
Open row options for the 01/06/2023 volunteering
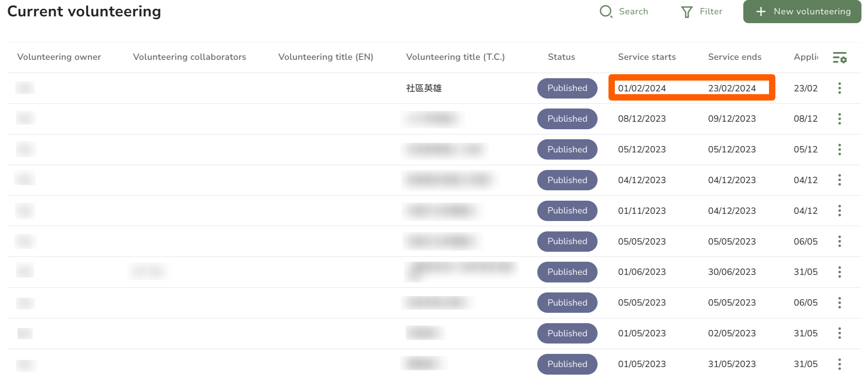point(839,272)
